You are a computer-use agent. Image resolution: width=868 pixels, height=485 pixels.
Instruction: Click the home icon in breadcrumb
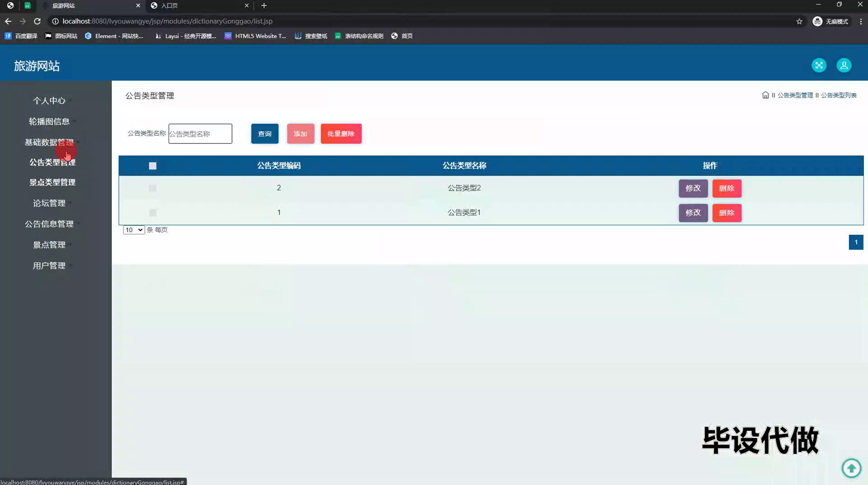pyautogui.click(x=765, y=95)
